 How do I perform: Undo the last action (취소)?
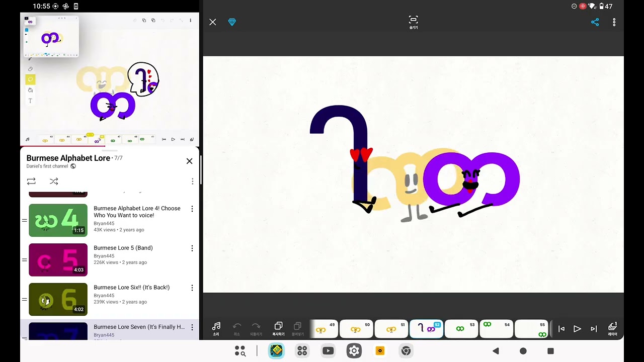click(x=237, y=329)
